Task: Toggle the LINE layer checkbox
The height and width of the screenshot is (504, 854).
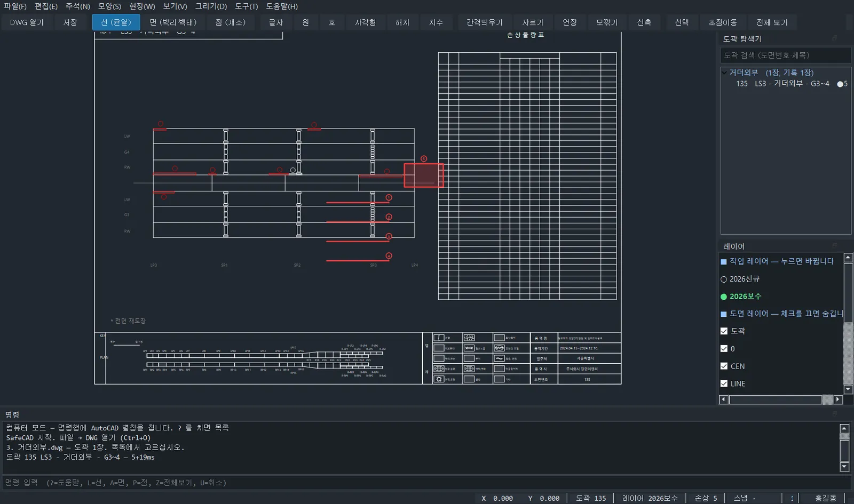Action: click(724, 384)
